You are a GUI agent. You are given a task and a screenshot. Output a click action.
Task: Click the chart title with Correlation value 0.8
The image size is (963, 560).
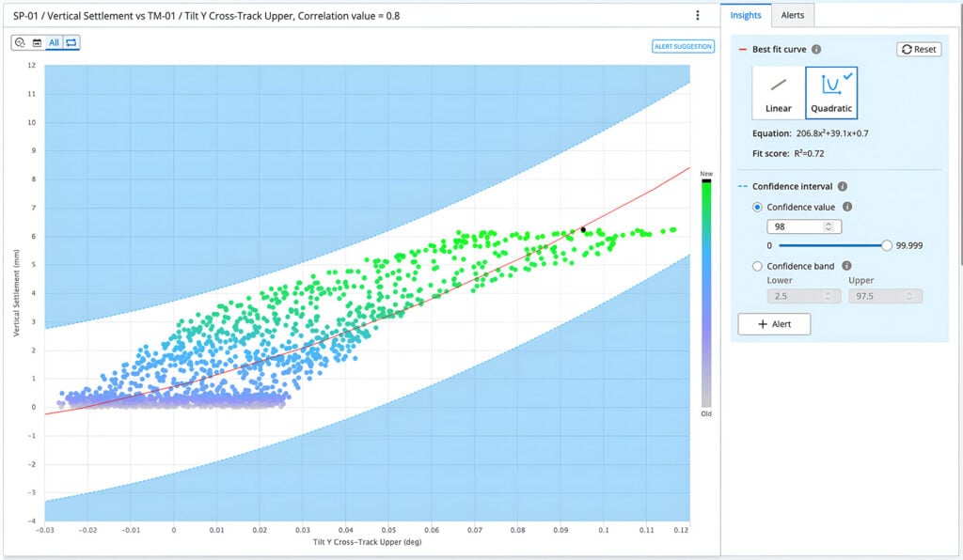coord(206,16)
